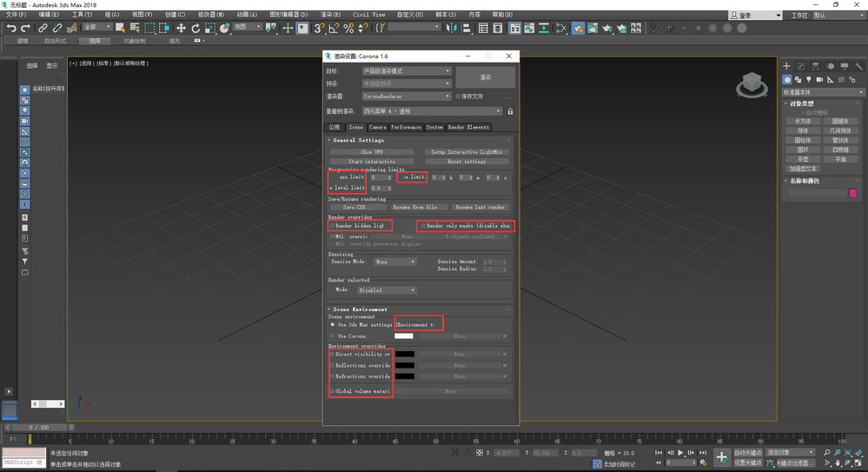Toggle the render view lock icon
Viewport: 868px width, 472px height.
click(x=510, y=111)
